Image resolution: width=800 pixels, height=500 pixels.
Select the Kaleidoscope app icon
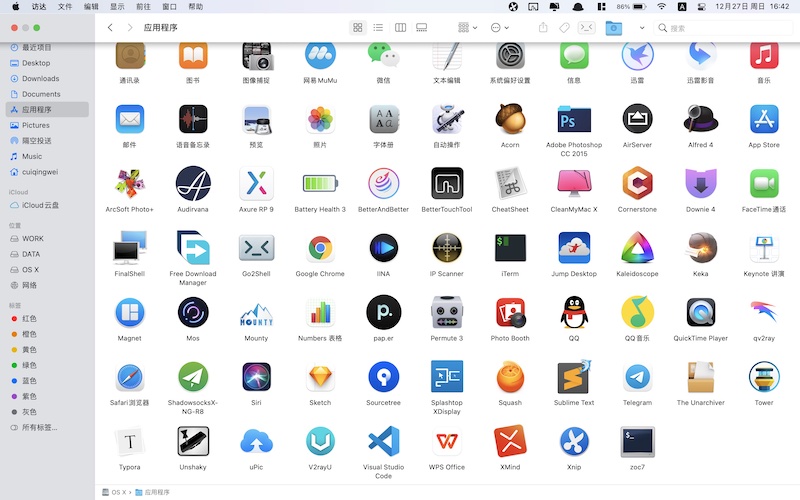tap(637, 248)
